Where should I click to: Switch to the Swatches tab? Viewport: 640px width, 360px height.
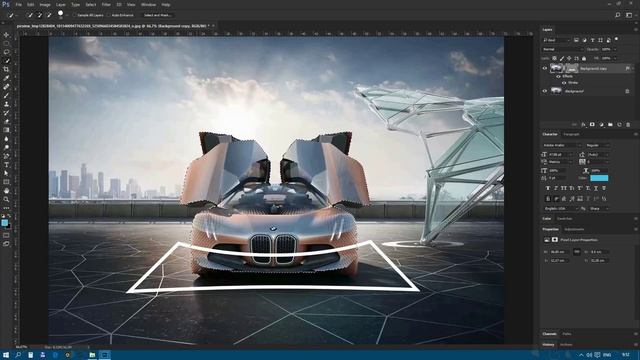[x=564, y=219]
